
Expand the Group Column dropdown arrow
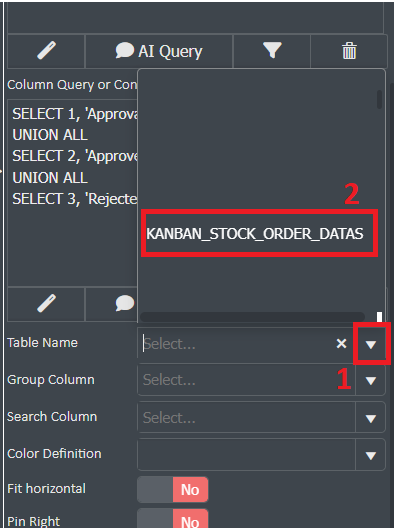(371, 381)
